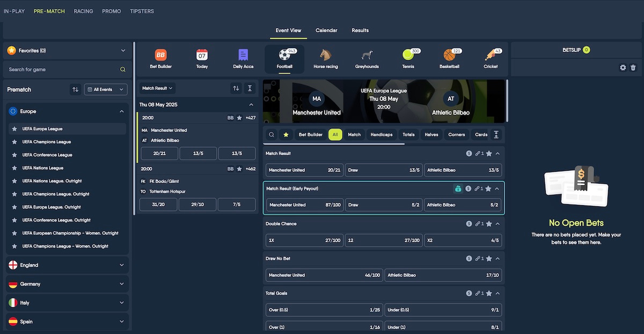Open the Greyhounds sport icon
644x334 pixels.
[367, 55]
